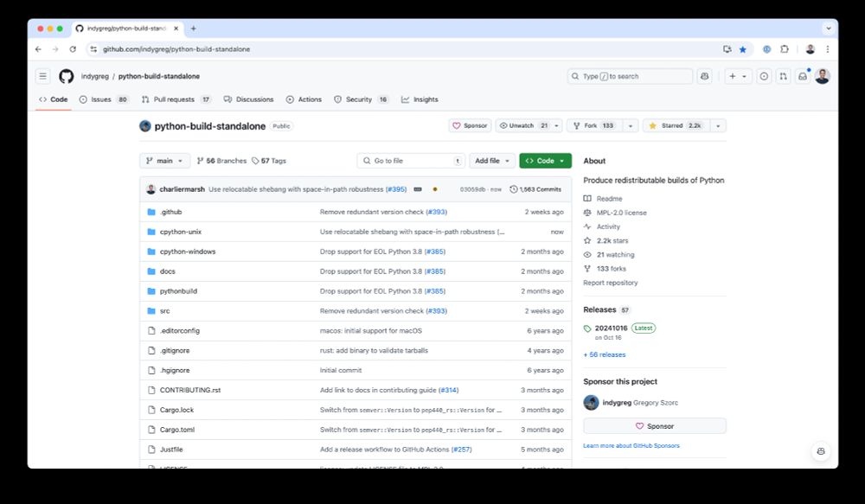This screenshot has height=504, width=865.
Task: Click the src folder icon
Action: click(x=151, y=311)
